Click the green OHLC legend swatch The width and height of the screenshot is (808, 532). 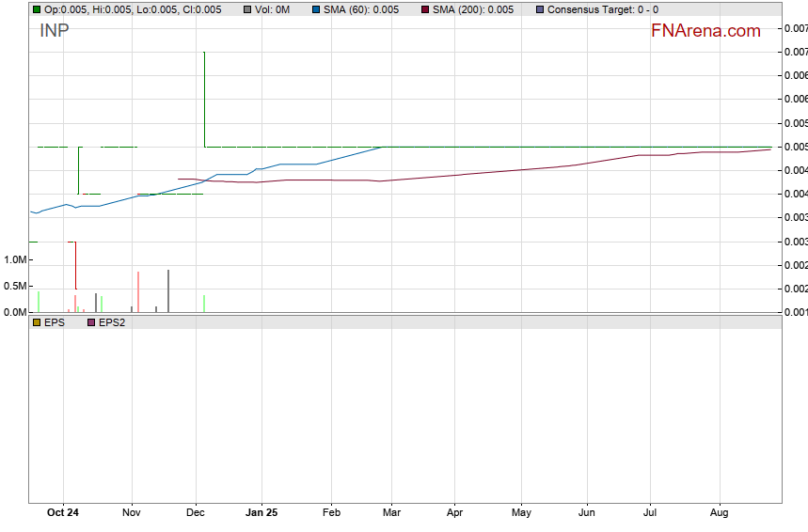pos(37,9)
